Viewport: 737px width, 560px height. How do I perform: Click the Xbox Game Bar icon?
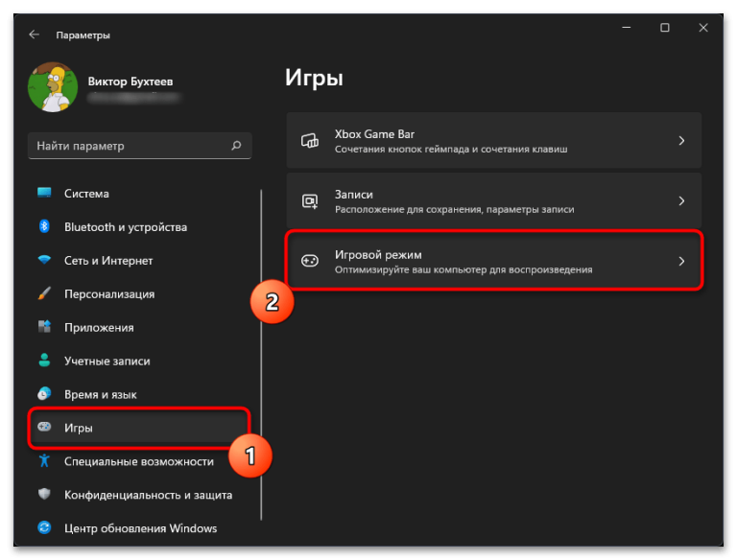(x=310, y=140)
